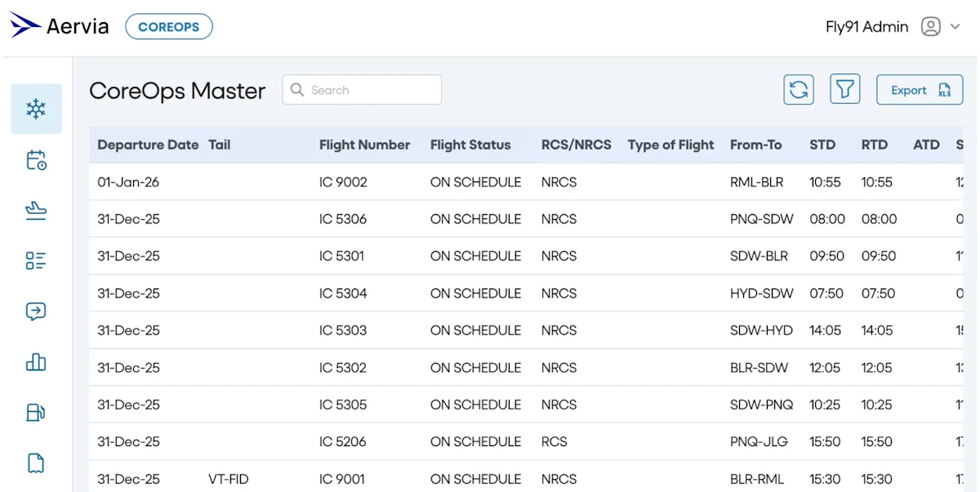Click the COREOPS pill button
The image size is (980, 492).
[169, 27]
